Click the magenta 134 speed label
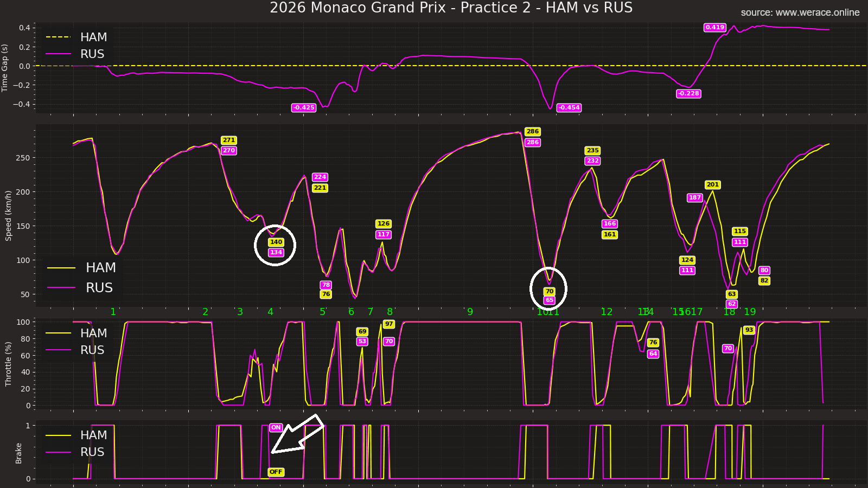This screenshot has height=488, width=868. click(276, 252)
